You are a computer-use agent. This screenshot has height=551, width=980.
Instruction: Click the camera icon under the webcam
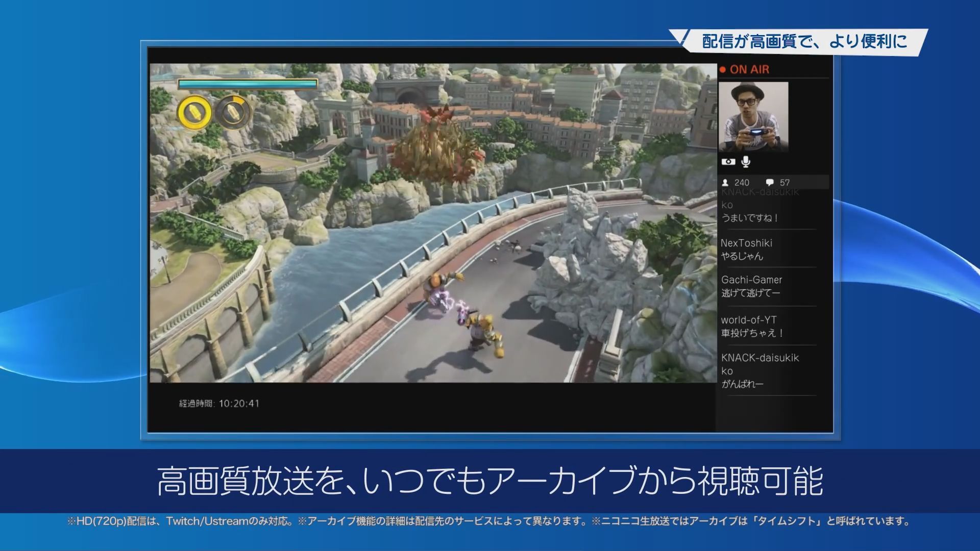coord(728,162)
